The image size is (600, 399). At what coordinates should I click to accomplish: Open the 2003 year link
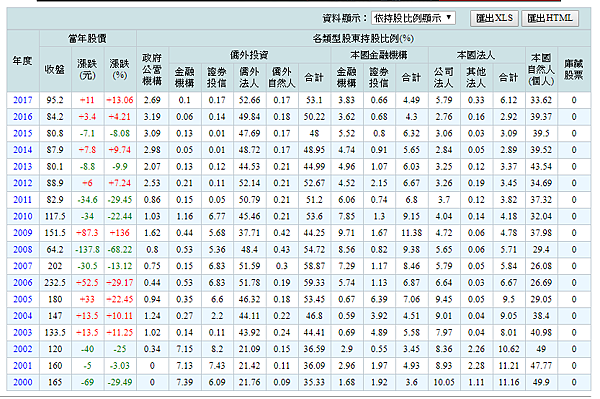[23, 333]
